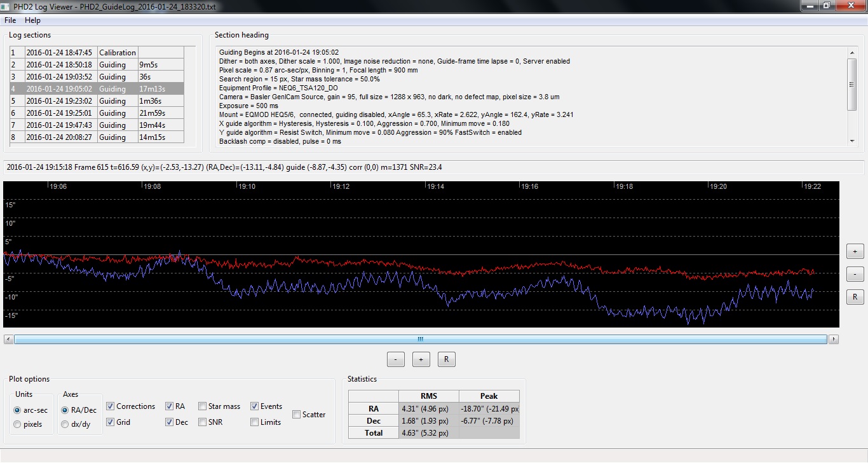Image resolution: width=868 pixels, height=463 pixels.
Task: Click the Dec RMS value 1.68"
Action: pos(429,421)
